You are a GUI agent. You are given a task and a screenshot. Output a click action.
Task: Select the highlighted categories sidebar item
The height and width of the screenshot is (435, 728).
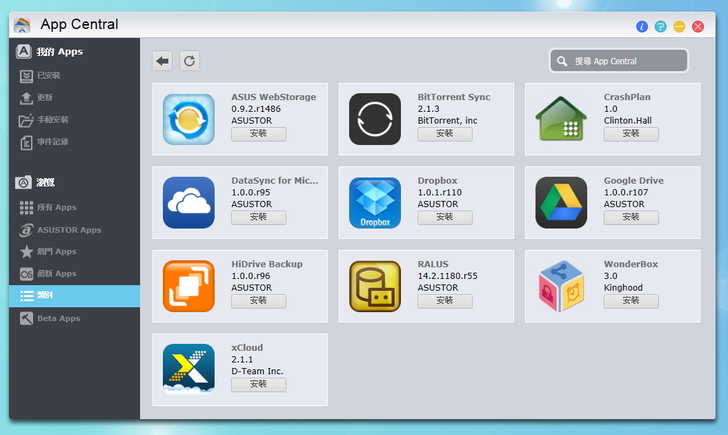click(74, 296)
